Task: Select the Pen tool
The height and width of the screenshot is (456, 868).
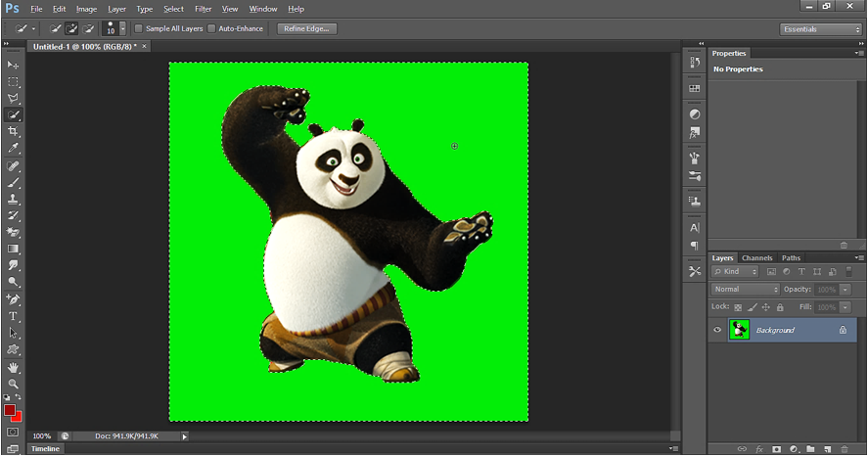Action: tap(13, 300)
